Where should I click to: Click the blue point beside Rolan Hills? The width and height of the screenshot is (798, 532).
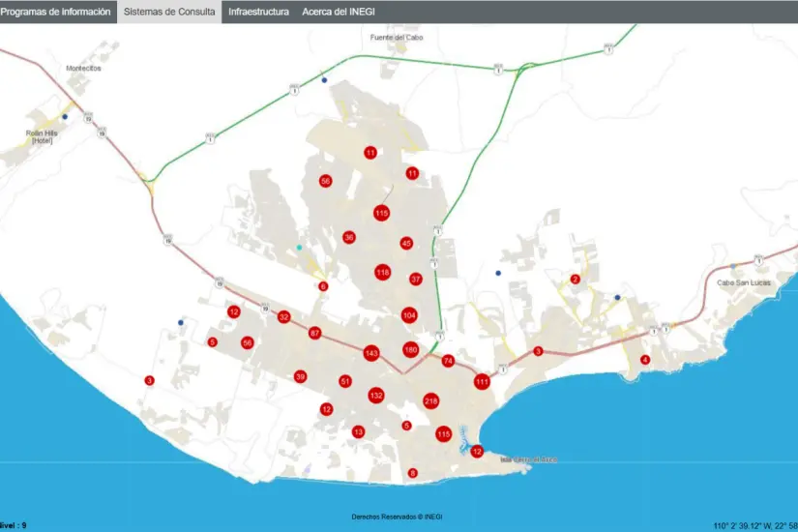[65, 117]
